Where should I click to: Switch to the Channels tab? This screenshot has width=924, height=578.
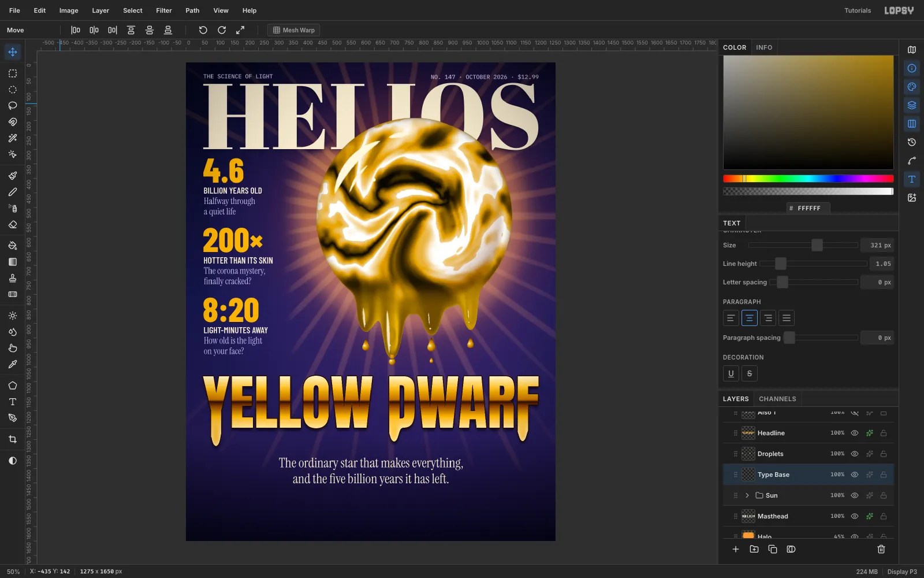point(777,399)
